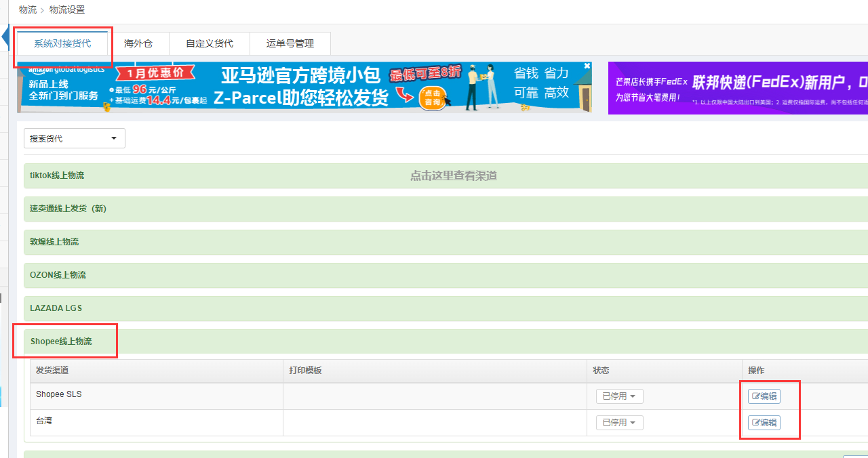Close the Amazon Z-Parcel banner
This screenshot has height=458, width=868.
[x=587, y=66]
